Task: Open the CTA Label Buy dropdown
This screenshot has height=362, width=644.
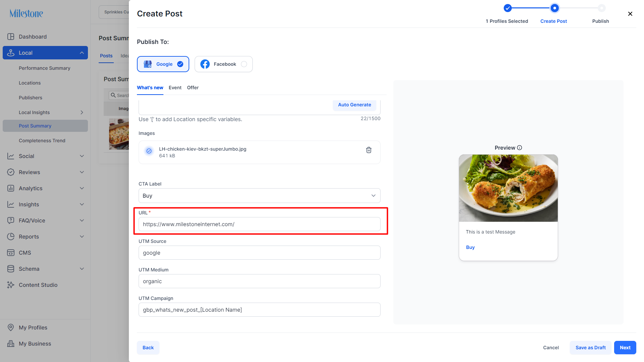Action: click(x=259, y=196)
